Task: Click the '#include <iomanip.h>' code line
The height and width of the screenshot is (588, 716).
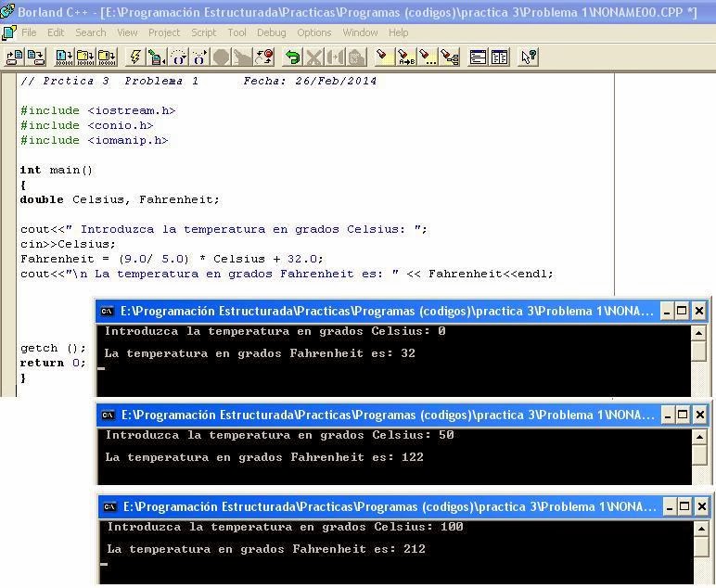Action: coord(94,141)
